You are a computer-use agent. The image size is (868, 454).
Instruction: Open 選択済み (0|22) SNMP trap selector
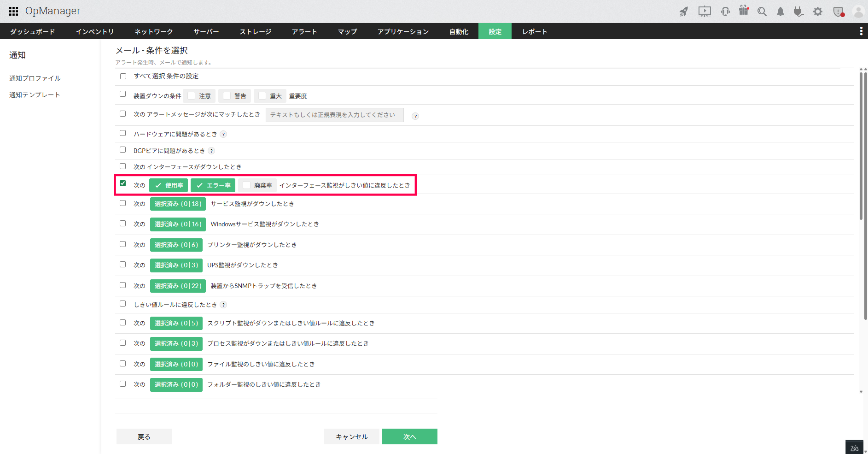178,286
